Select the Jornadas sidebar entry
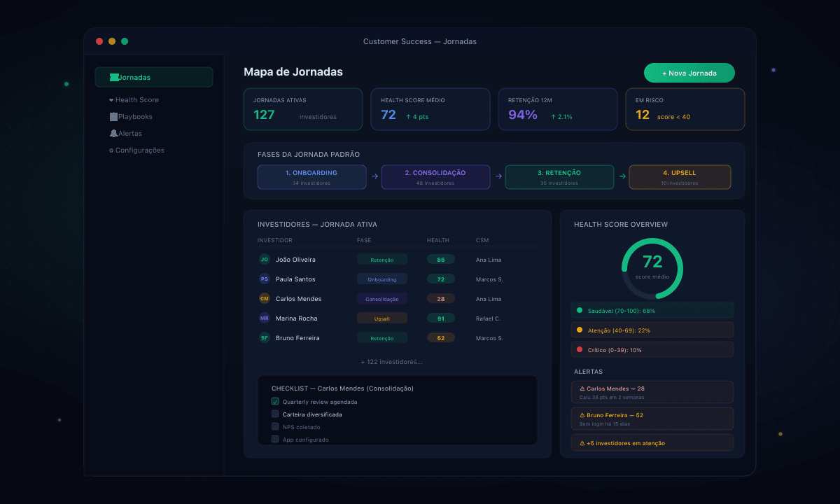The image size is (840, 504). (x=154, y=77)
